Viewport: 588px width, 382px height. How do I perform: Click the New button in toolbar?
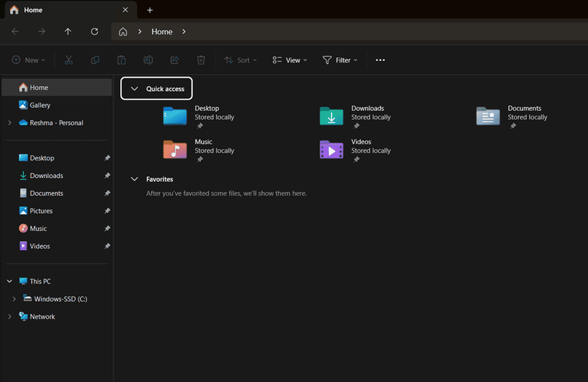[x=28, y=60]
